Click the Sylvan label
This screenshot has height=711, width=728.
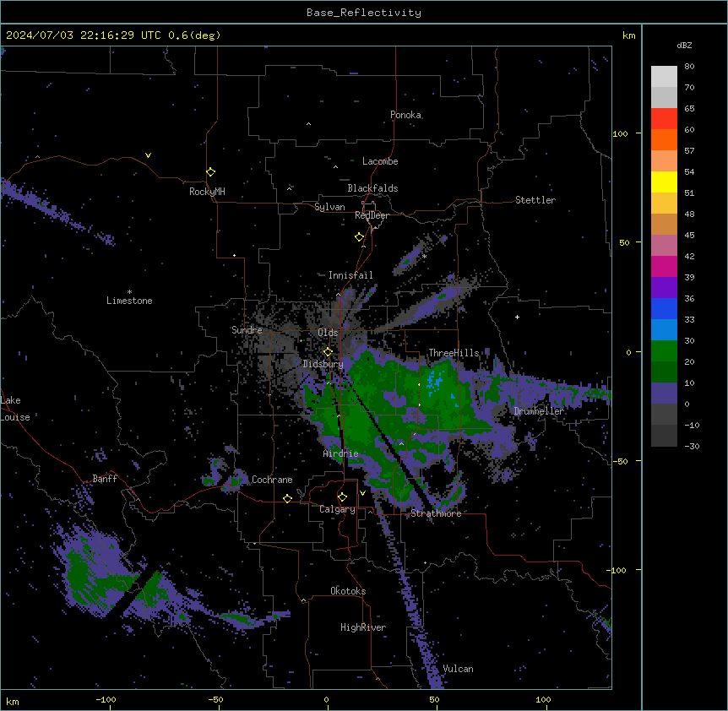point(329,207)
